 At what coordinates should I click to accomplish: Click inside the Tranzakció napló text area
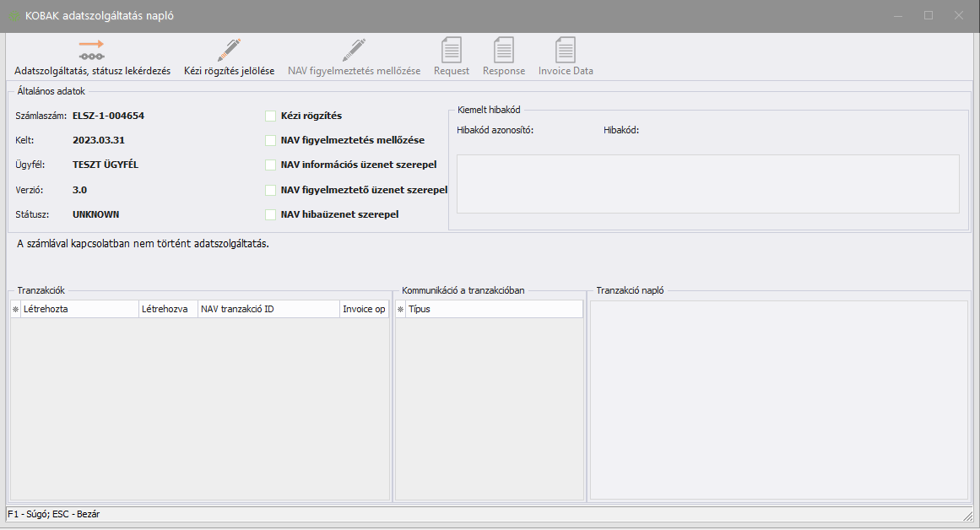[x=778, y=400]
